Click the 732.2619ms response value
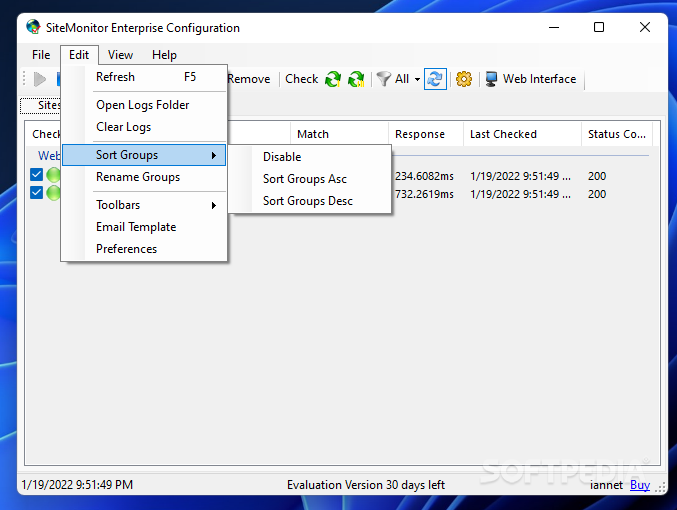 [x=424, y=194]
